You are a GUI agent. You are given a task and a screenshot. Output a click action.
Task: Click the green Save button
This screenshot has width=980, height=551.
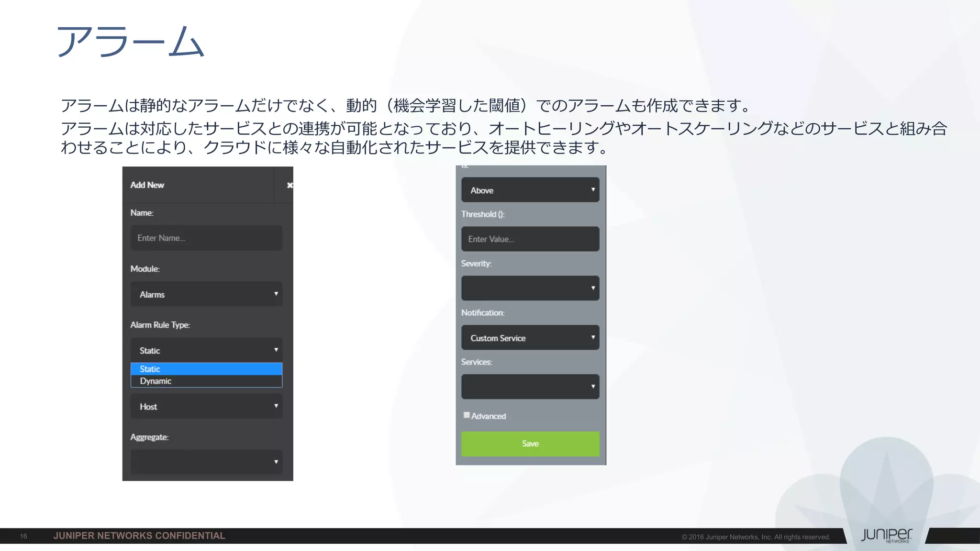point(530,444)
